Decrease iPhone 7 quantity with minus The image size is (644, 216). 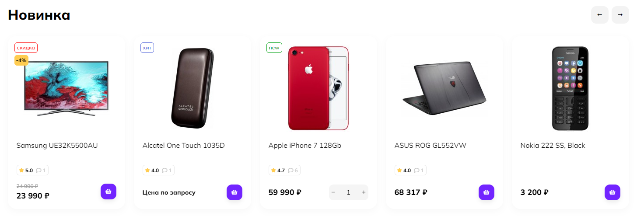[333, 192]
